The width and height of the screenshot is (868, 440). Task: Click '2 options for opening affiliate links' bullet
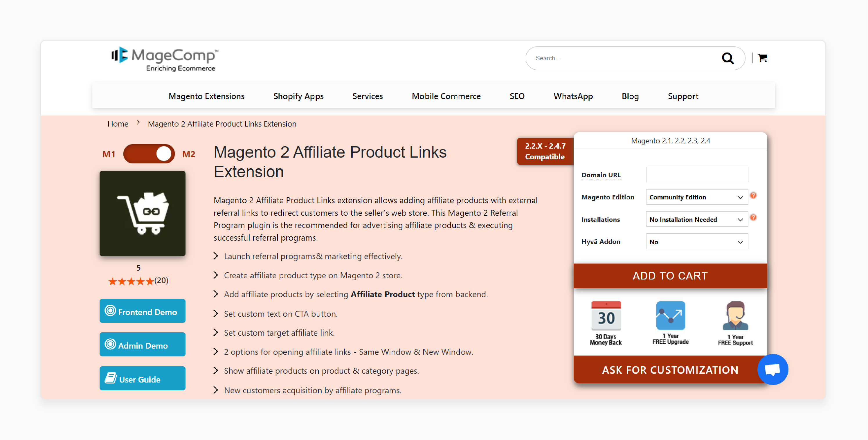[x=348, y=352]
